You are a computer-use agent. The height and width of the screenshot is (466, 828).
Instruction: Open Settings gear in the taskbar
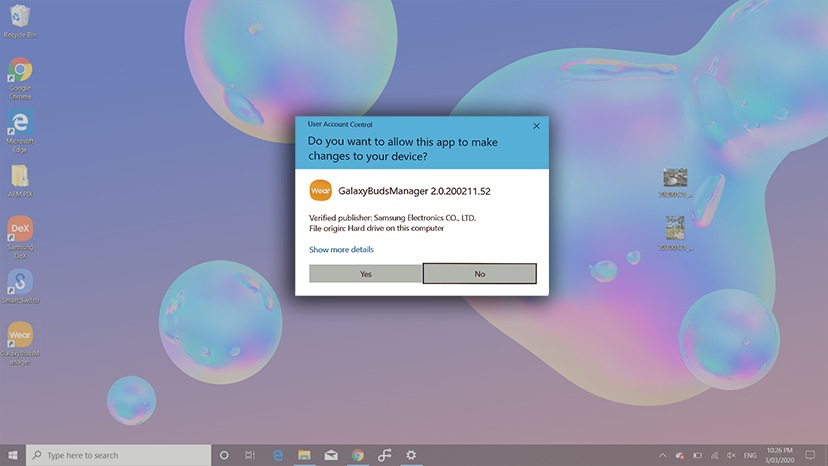(x=411, y=455)
